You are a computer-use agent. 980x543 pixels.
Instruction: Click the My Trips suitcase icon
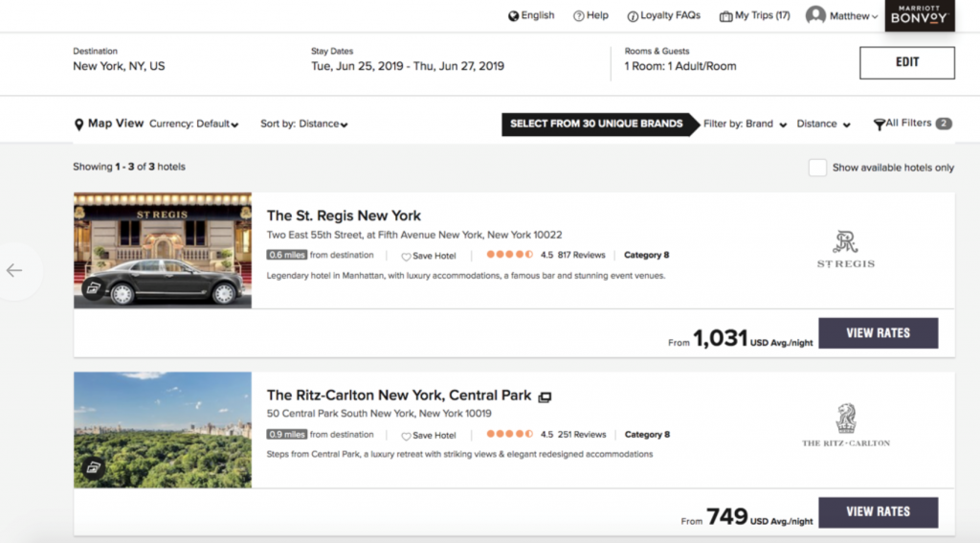tap(725, 16)
